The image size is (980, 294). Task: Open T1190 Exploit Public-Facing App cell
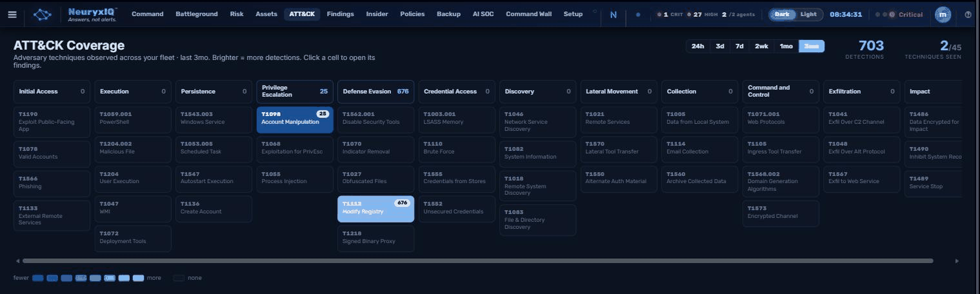(x=52, y=121)
